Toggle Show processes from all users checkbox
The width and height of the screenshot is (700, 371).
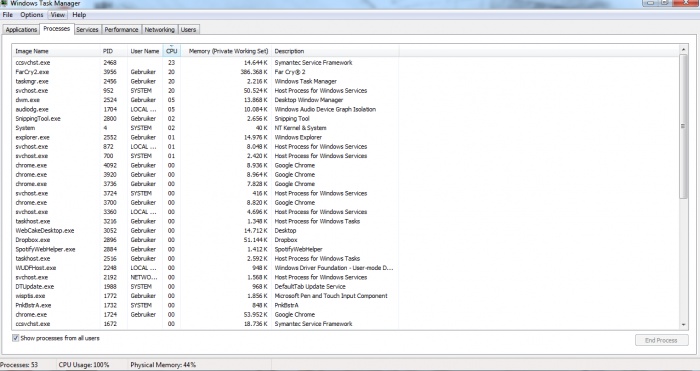(16, 338)
